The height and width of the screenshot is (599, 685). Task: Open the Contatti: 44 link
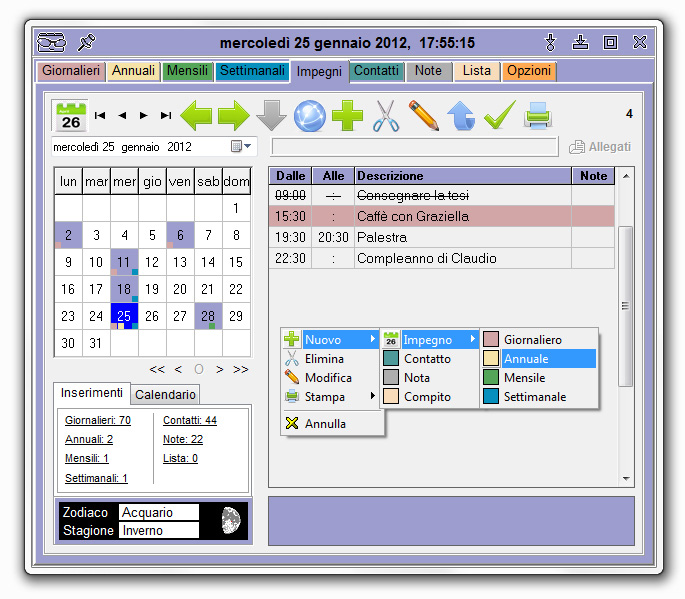pos(190,420)
